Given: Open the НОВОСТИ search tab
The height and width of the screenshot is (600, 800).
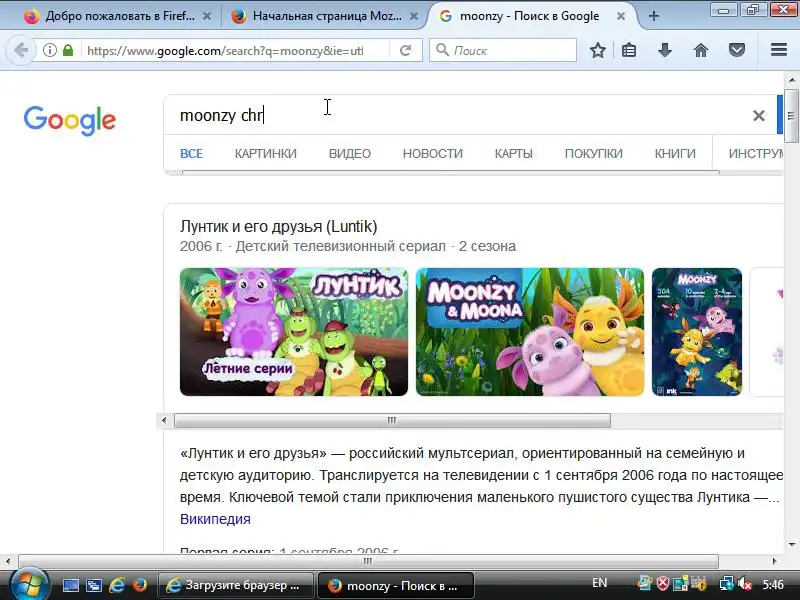Looking at the screenshot, I should (x=433, y=154).
